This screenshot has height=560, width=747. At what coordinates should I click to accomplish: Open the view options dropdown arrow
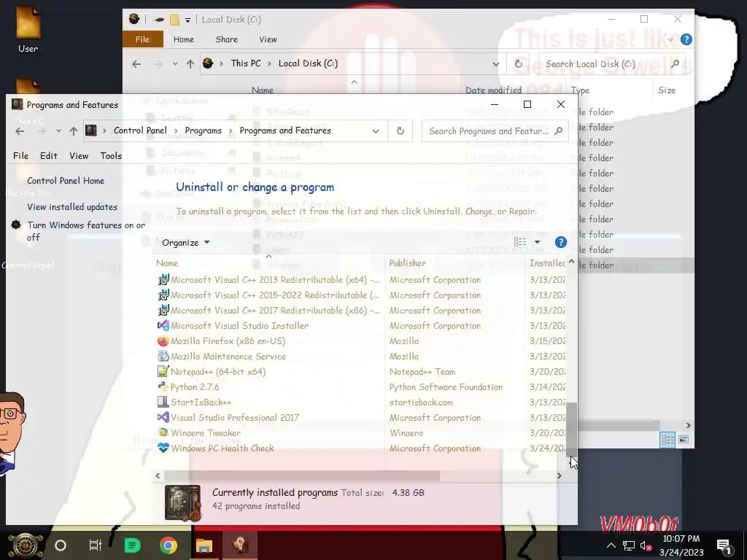coord(537,242)
